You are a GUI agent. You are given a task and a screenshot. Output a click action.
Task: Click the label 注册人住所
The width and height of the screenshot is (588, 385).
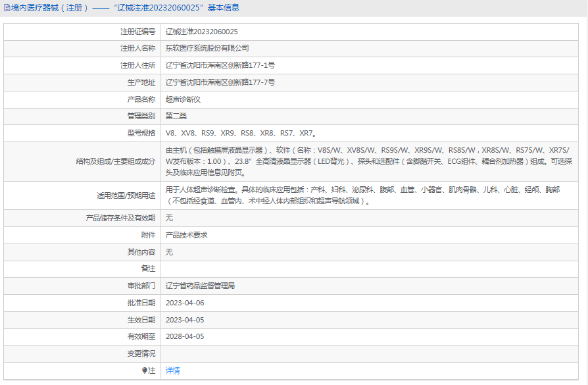137,65
